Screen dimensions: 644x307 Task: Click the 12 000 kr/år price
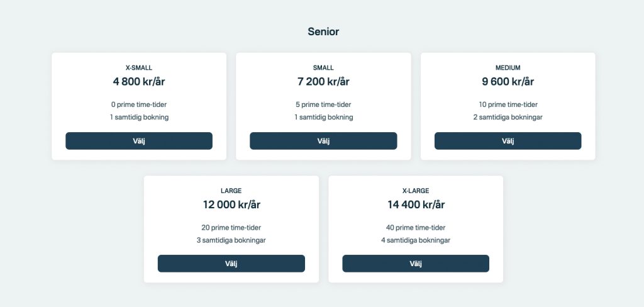[231, 204]
